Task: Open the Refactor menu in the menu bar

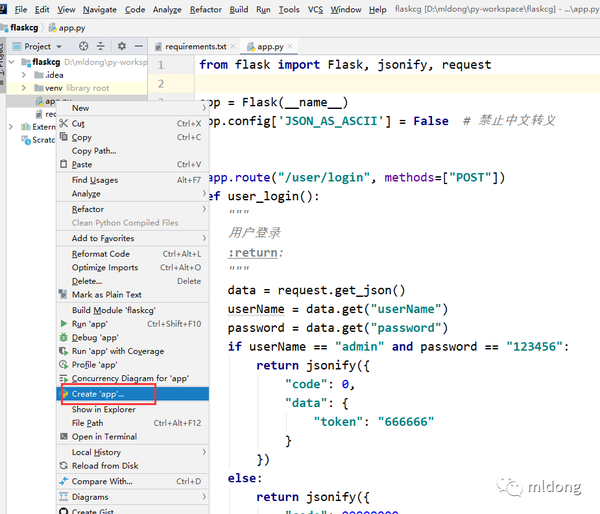Action: pyautogui.click(x=205, y=10)
